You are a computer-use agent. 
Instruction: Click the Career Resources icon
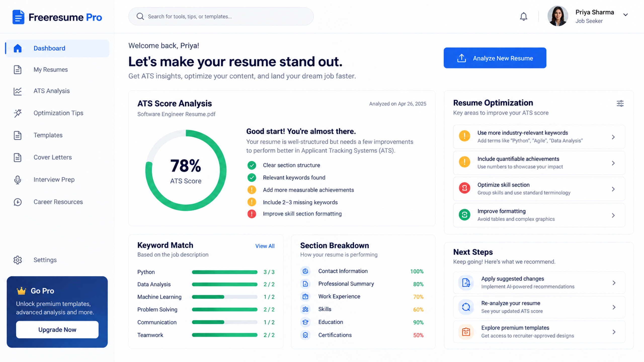[18, 202]
